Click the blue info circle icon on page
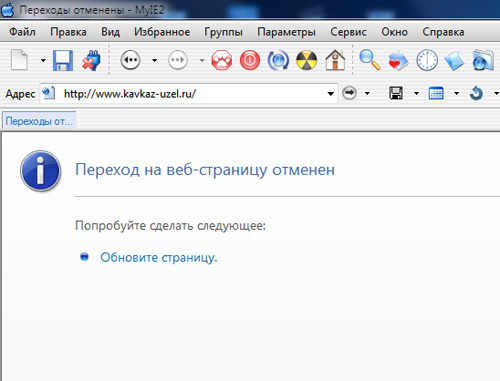This screenshot has height=381, width=500. (x=40, y=171)
